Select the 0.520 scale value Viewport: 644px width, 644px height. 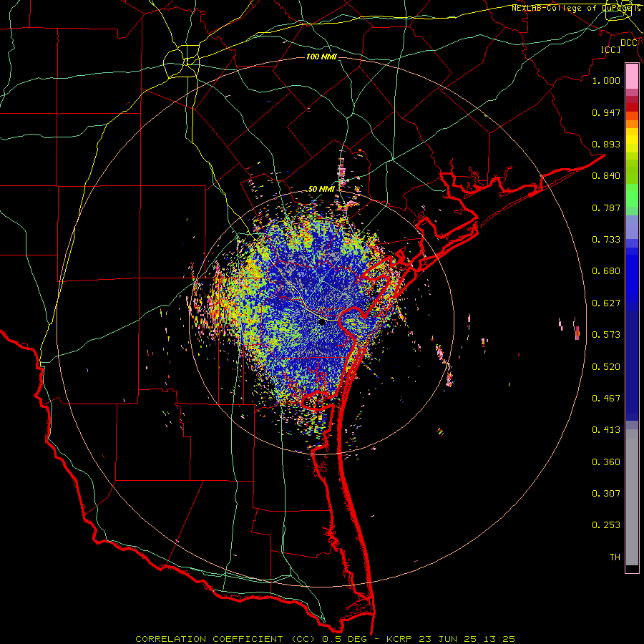pyautogui.click(x=606, y=367)
